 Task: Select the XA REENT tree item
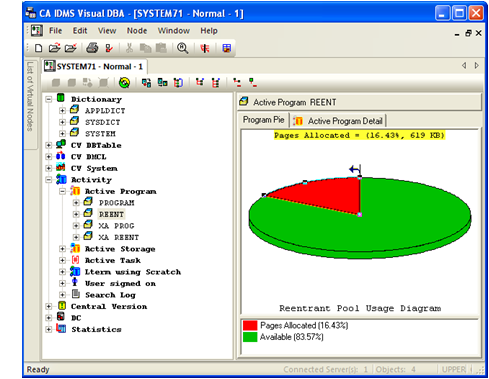tap(118, 237)
